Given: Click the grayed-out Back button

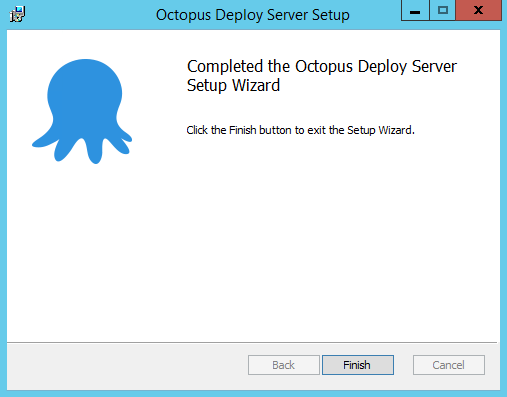Looking at the screenshot, I should click(284, 365).
